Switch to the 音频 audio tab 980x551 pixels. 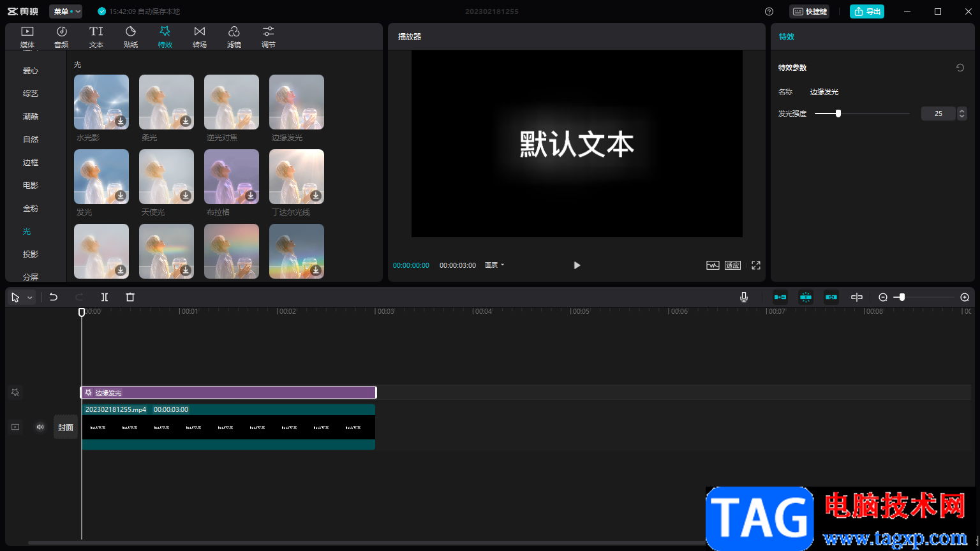62,37
